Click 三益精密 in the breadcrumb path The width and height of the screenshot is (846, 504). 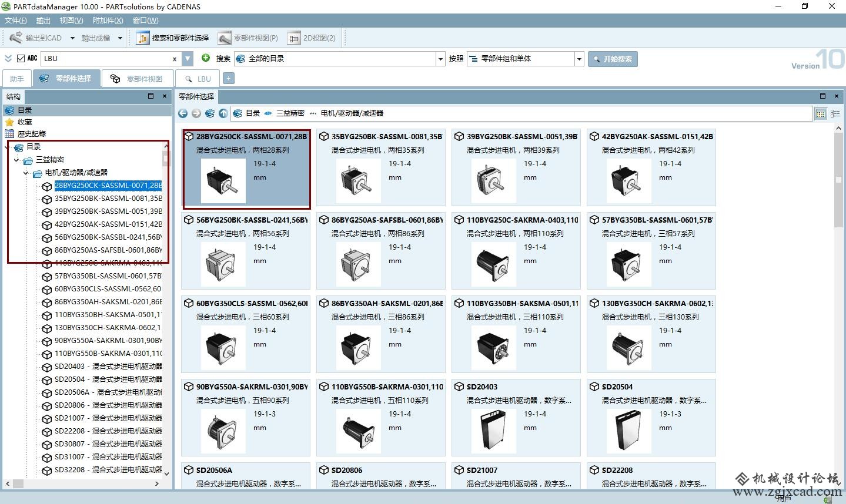pos(290,113)
